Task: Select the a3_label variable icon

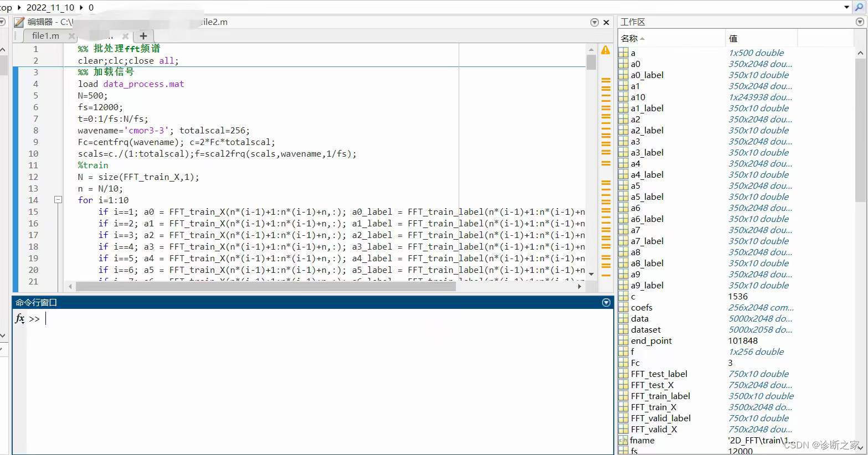Action: (x=623, y=152)
